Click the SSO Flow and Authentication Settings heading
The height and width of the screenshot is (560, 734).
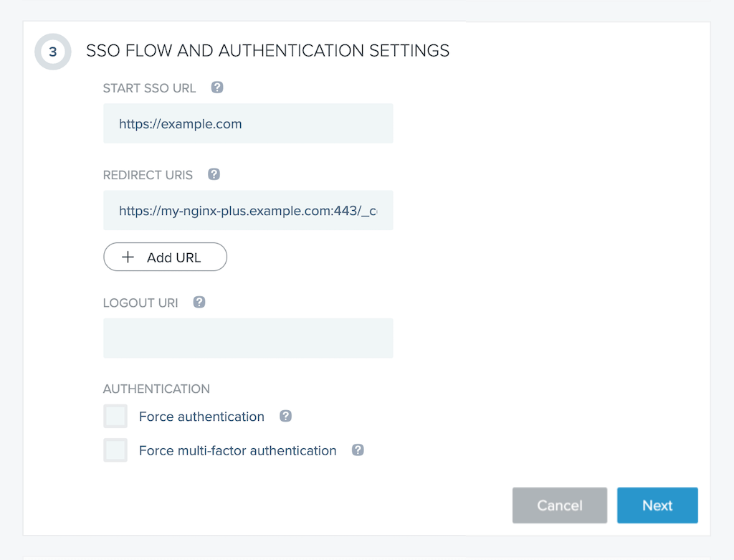pyautogui.click(x=267, y=51)
